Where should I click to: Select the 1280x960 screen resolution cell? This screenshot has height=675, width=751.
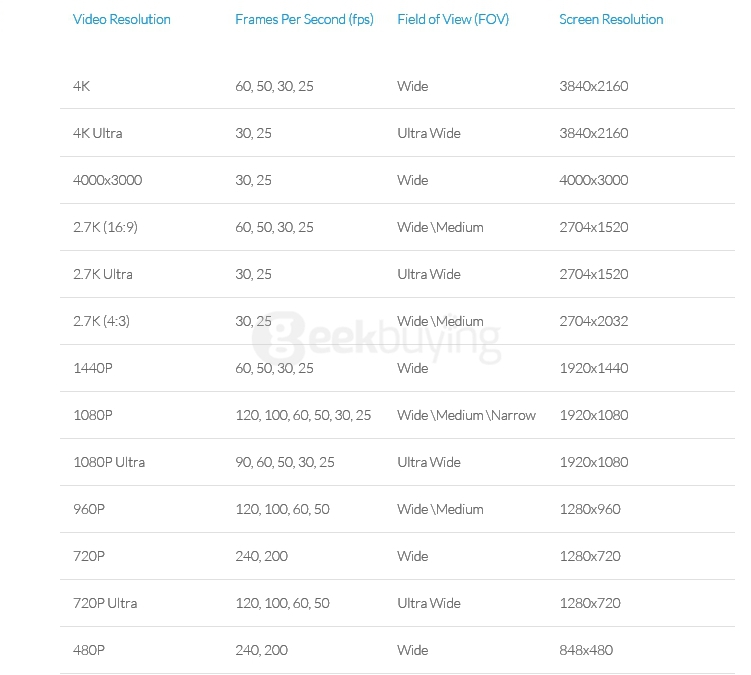pos(590,509)
